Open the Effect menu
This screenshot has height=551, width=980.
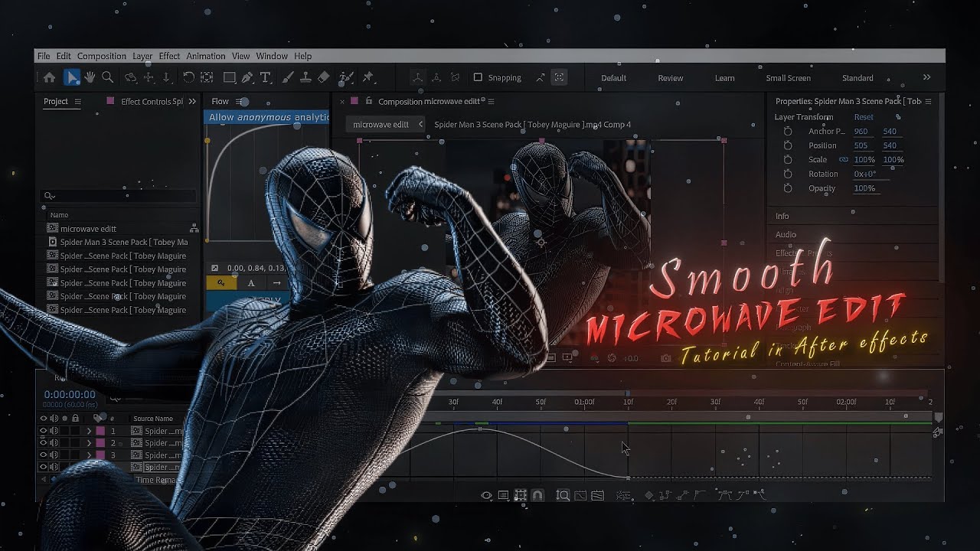click(169, 56)
